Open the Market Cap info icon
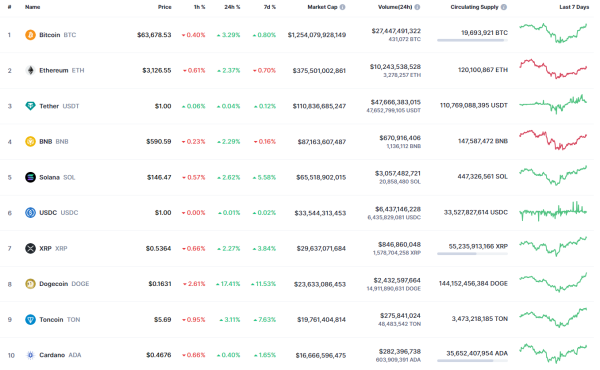This screenshot has height=370, width=600. (x=342, y=7)
